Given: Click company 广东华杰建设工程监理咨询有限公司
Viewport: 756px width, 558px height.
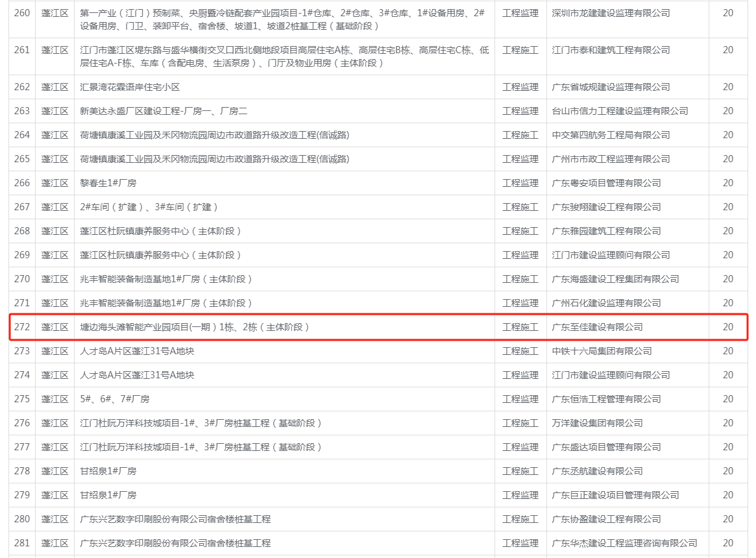Looking at the screenshot, I should click(x=625, y=544).
